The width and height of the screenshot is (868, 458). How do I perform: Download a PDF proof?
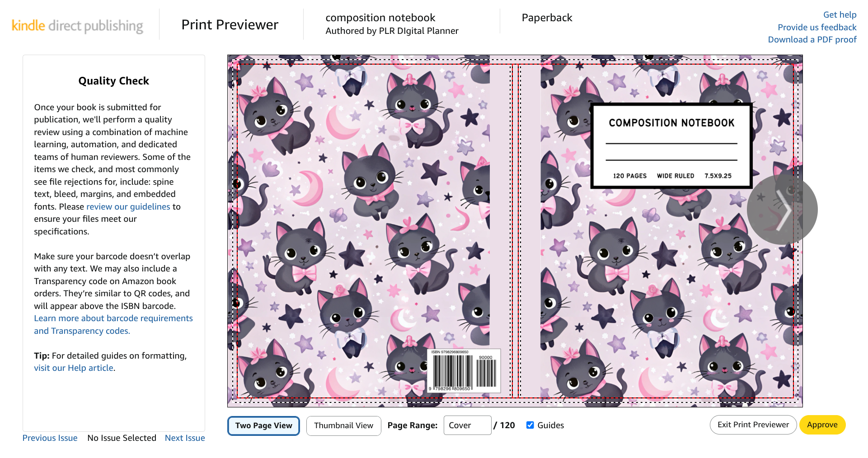[x=812, y=40]
